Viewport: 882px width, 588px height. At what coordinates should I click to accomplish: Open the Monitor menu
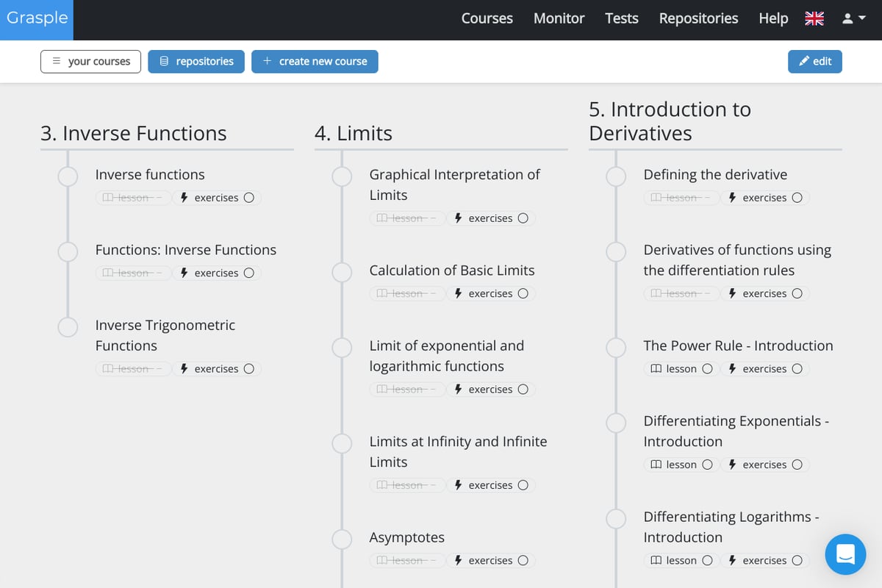[559, 19]
